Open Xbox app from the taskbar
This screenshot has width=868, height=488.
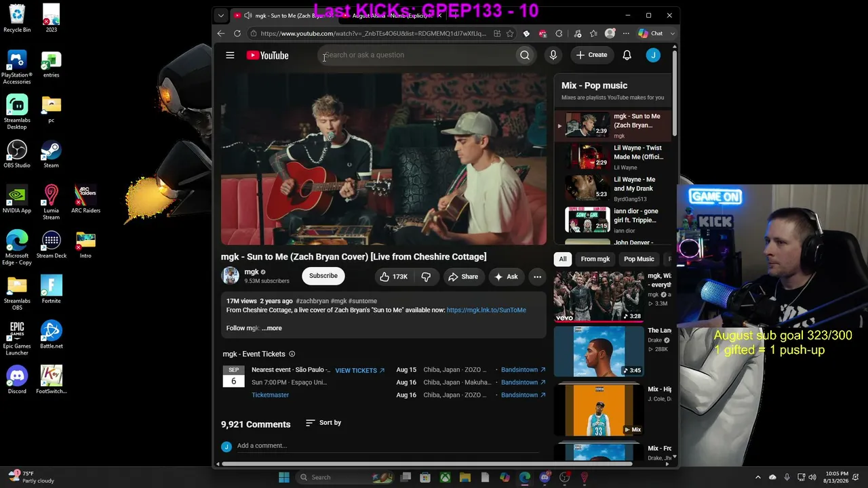tap(445, 477)
